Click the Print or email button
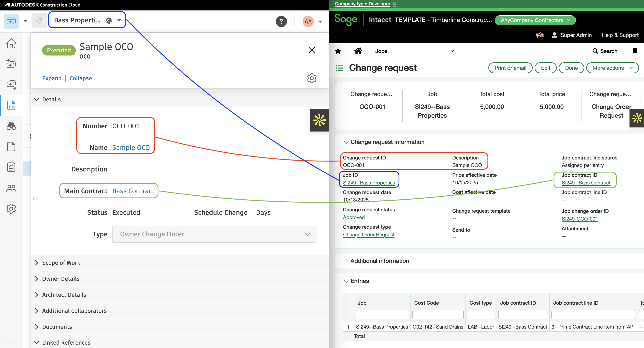 tap(510, 68)
